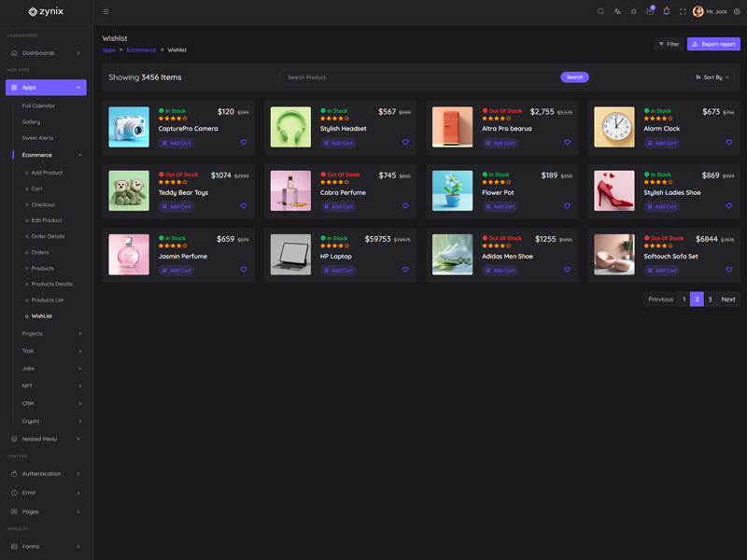Toggle light/dark theme sun icon

pos(633,12)
